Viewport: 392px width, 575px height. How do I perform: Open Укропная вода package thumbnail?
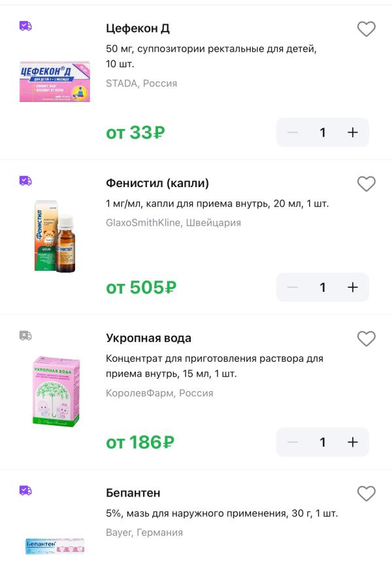coord(55,391)
